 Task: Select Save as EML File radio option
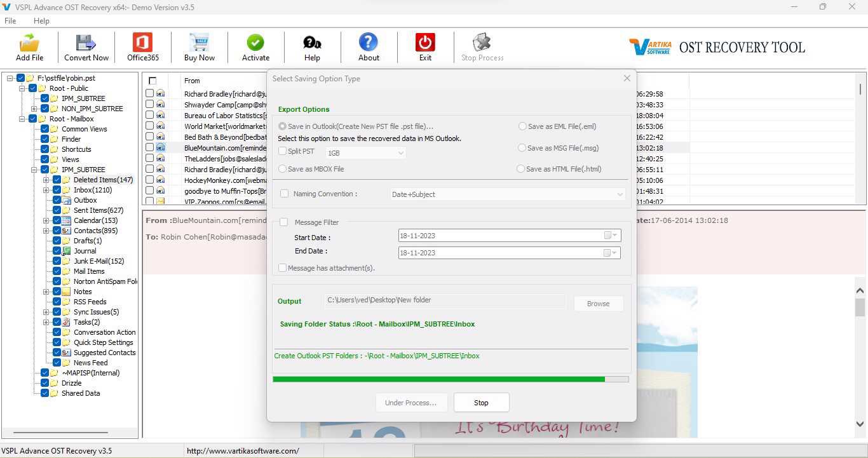pos(522,126)
